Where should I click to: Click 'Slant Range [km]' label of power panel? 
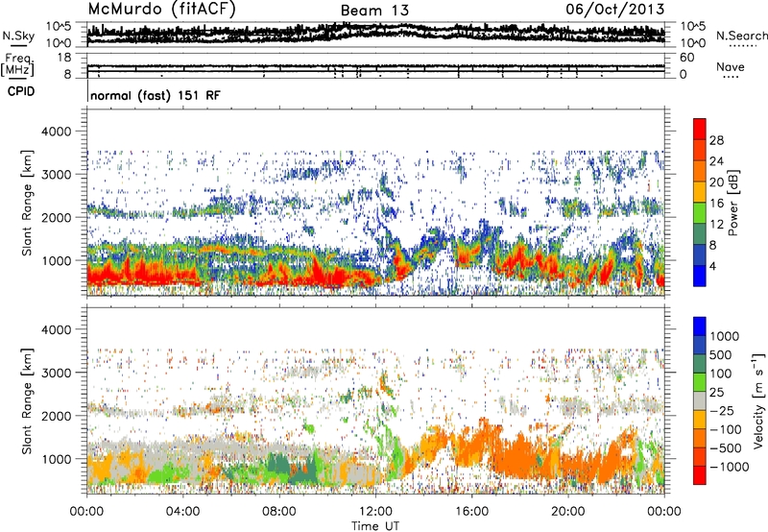pos(27,203)
